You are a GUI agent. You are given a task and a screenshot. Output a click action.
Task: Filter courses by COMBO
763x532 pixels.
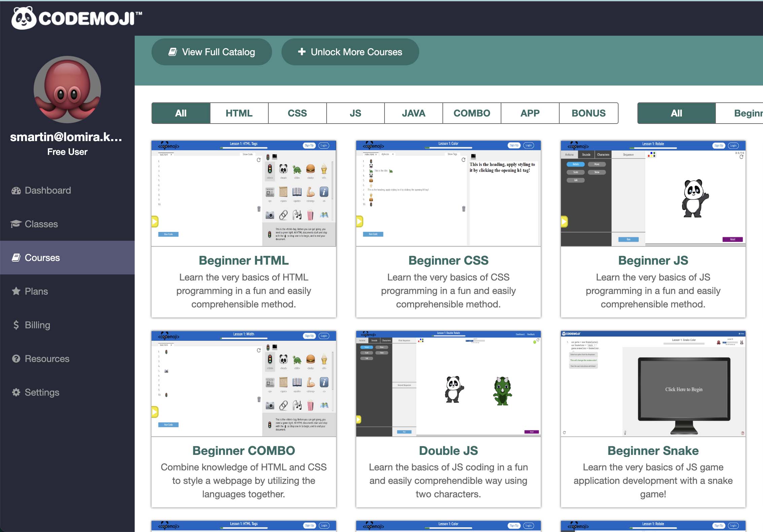[x=472, y=113]
